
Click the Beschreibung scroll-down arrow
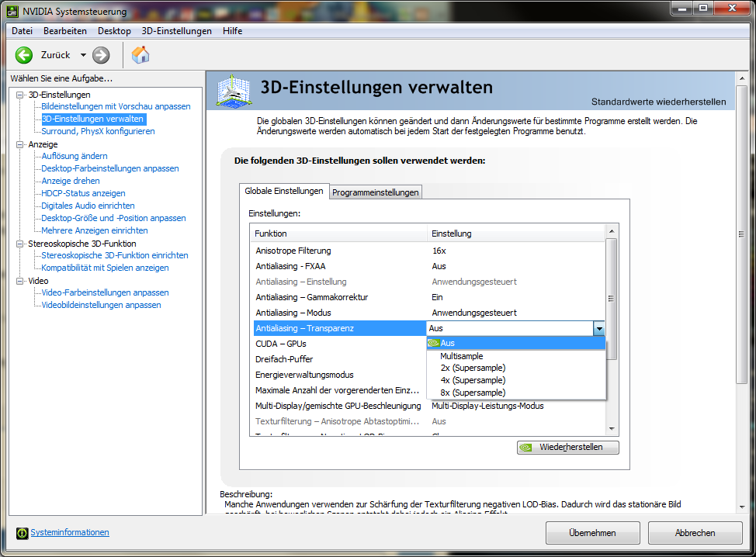pyautogui.click(x=742, y=507)
